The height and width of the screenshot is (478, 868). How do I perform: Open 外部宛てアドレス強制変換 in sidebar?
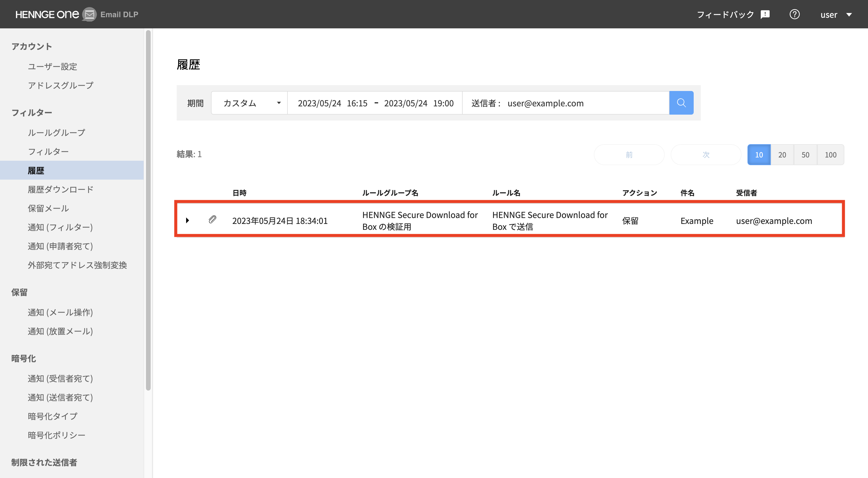tap(77, 265)
